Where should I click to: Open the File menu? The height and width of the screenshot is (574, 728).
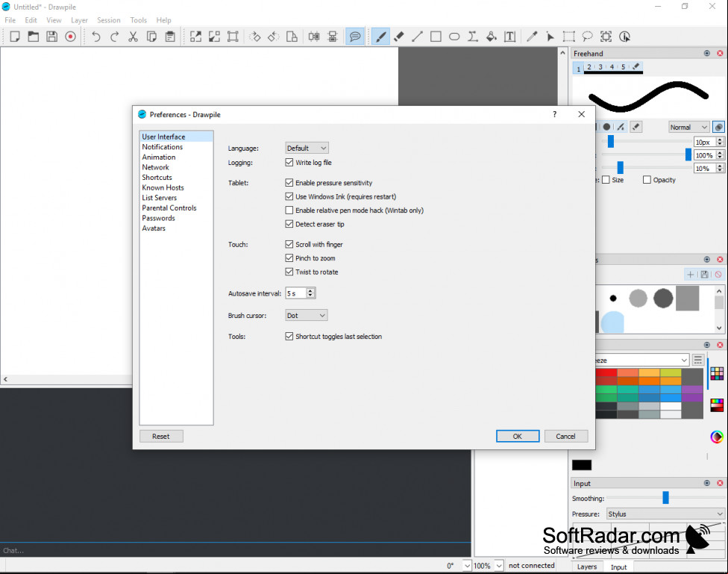tap(10, 20)
